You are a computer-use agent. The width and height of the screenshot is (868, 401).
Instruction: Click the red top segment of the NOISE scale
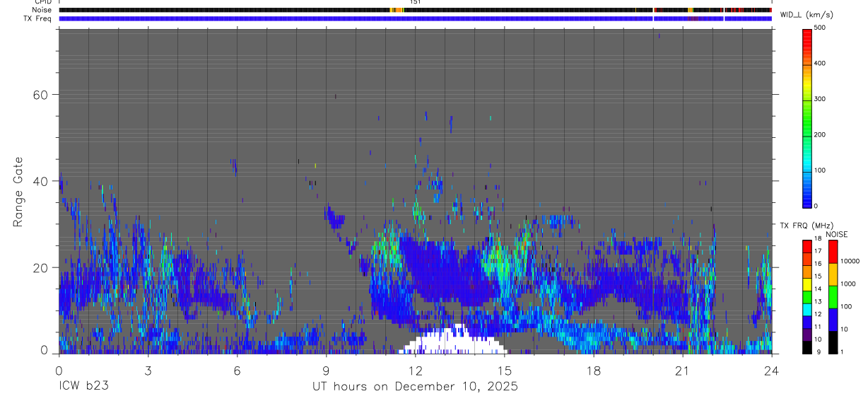pyautogui.click(x=833, y=250)
